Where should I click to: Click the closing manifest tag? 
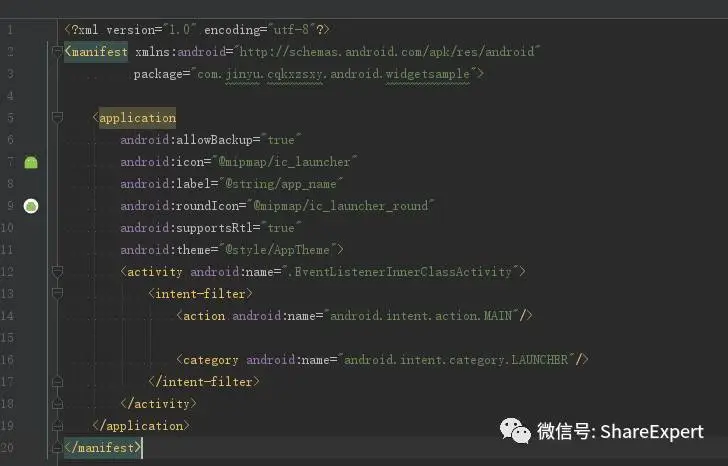tap(103, 447)
